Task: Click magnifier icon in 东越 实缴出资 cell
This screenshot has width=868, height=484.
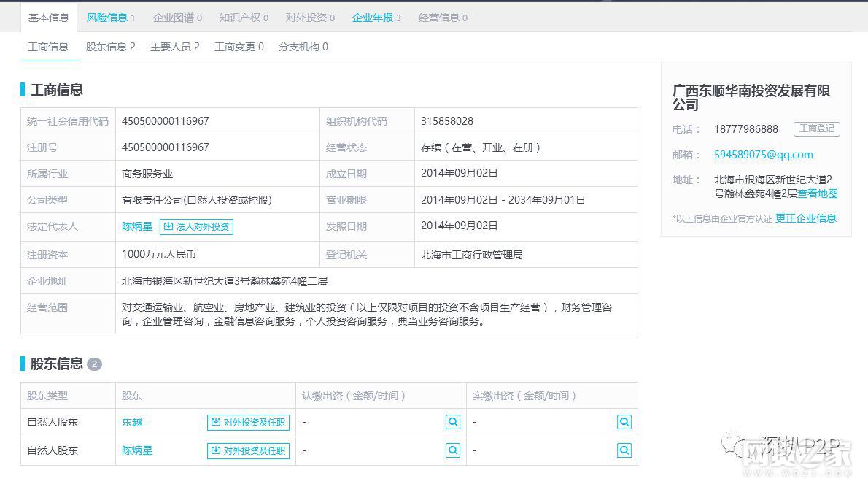Action: pyautogui.click(x=624, y=422)
